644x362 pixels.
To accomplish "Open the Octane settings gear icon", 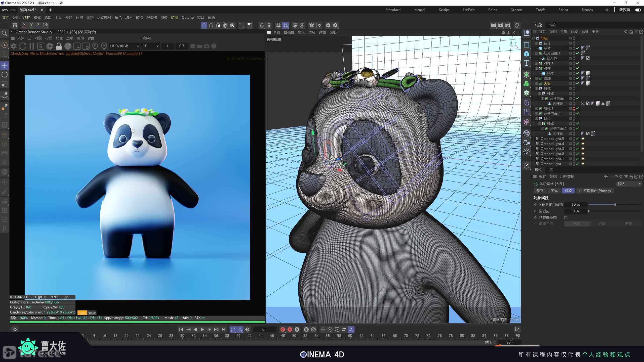I will pos(50,46).
